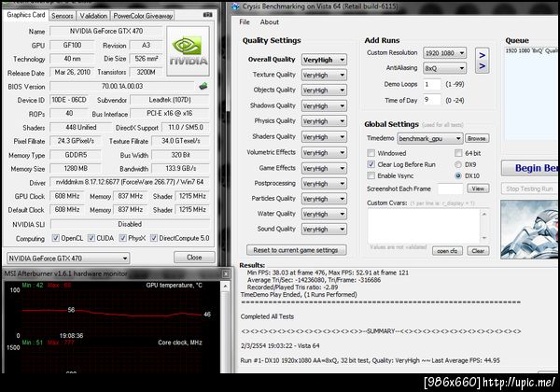Select the DX10 radio button
The image size is (560, 392).
(x=458, y=175)
